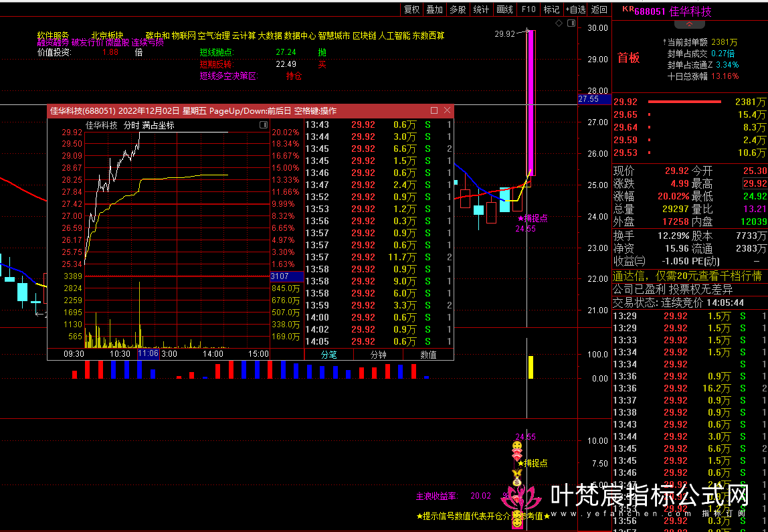
Task: Switch to the 分钟 tab
Action: click(378, 354)
